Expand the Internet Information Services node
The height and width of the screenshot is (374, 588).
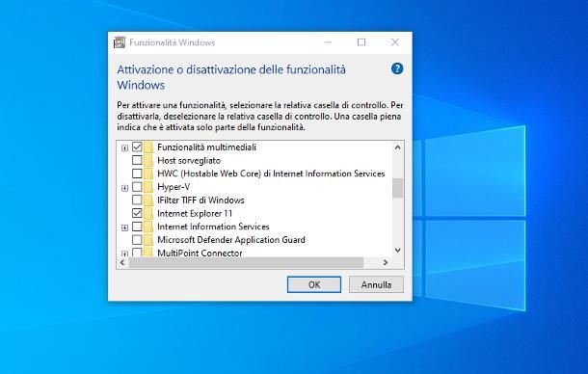[124, 227]
